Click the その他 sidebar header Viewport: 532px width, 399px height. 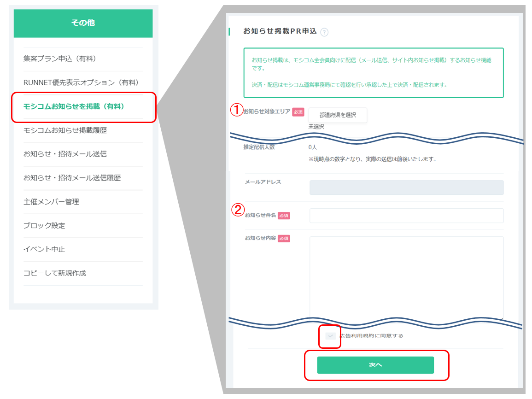click(83, 23)
